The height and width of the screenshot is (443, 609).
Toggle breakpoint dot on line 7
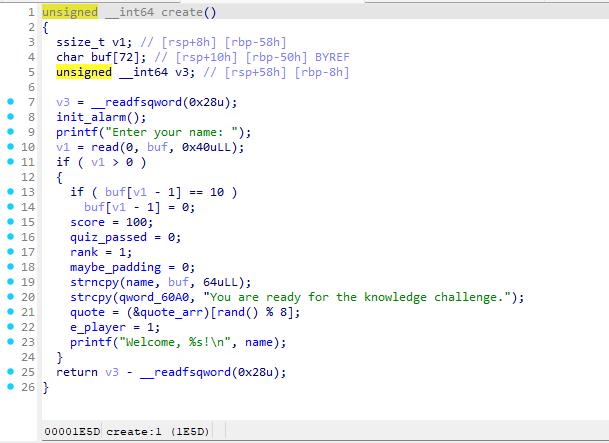click(x=10, y=102)
